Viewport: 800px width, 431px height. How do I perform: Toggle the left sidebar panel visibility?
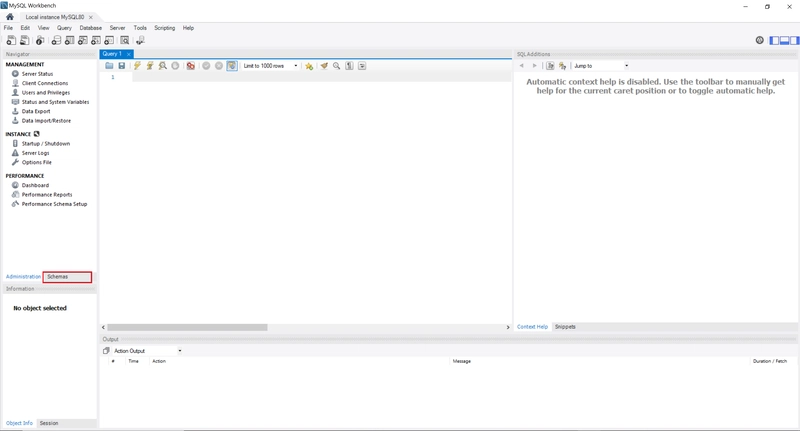tap(774, 40)
